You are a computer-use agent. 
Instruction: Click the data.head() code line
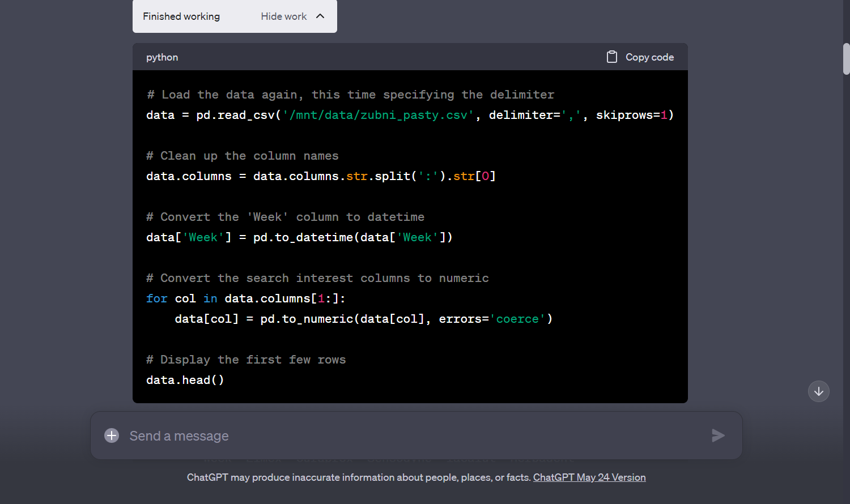click(185, 380)
